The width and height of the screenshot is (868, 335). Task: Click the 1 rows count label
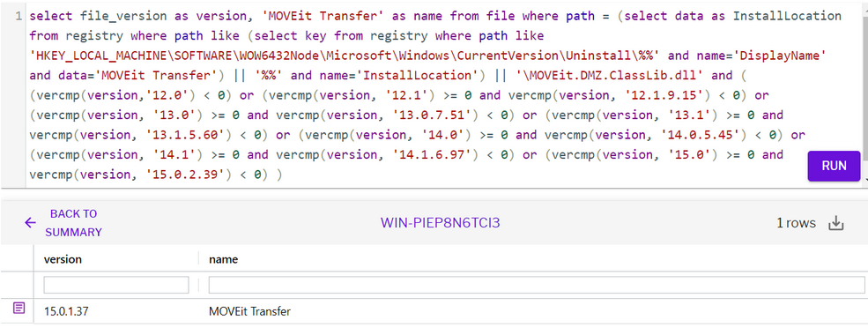click(x=796, y=223)
